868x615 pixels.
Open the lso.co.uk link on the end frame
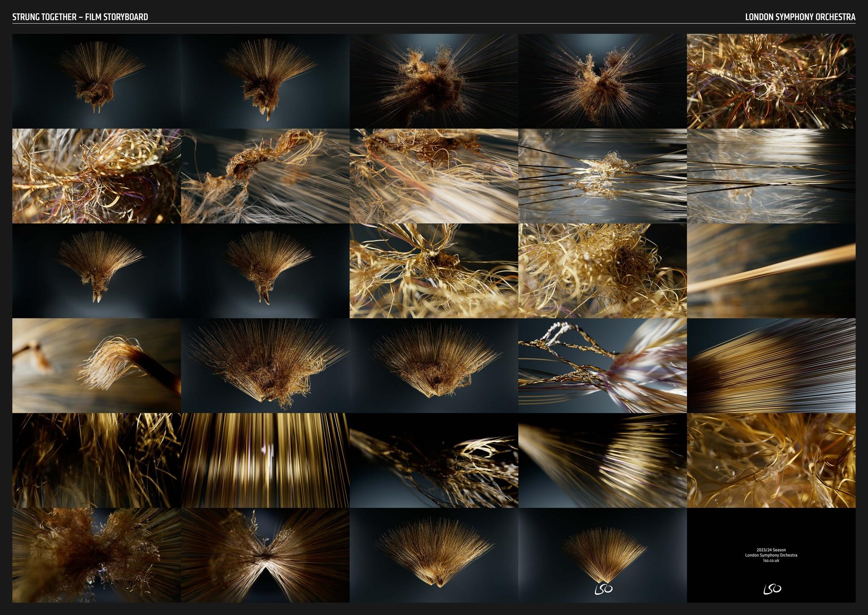(x=771, y=560)
